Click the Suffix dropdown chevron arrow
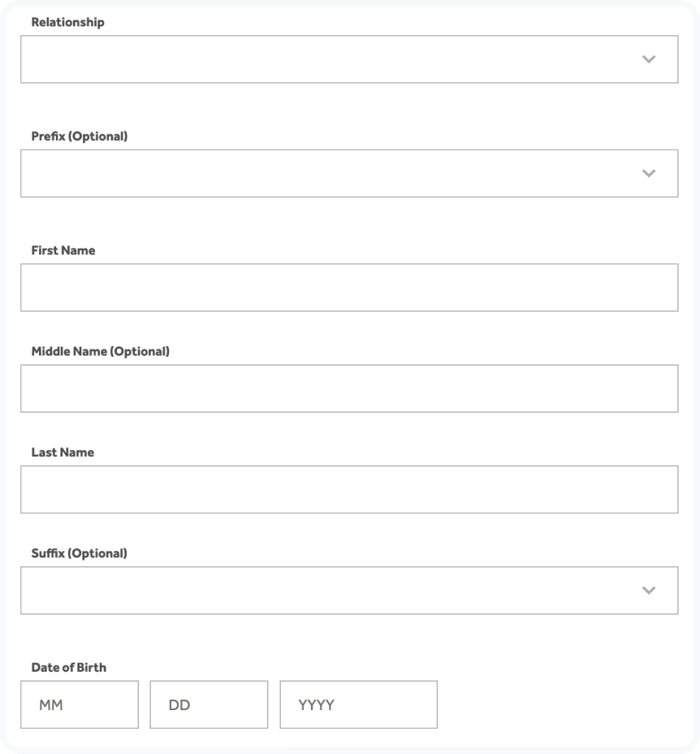The width and height of the screenshot is (700, 754). coord(648,590)
